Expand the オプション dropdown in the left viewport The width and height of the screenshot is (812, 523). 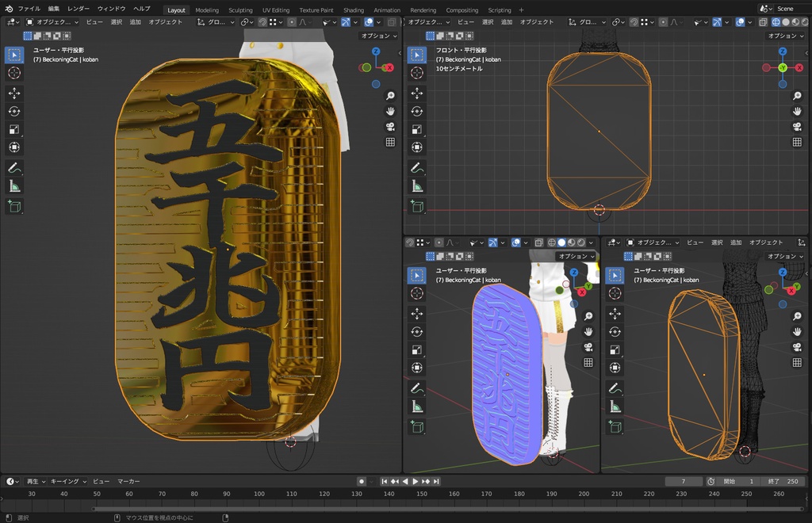click(x=378, y=36)
